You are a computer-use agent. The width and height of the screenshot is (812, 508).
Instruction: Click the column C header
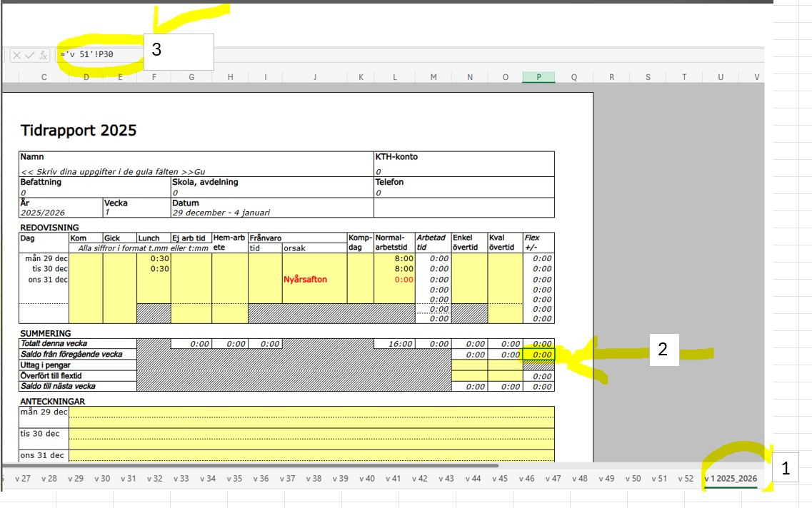pyautogui.click(x=44, y=77)
